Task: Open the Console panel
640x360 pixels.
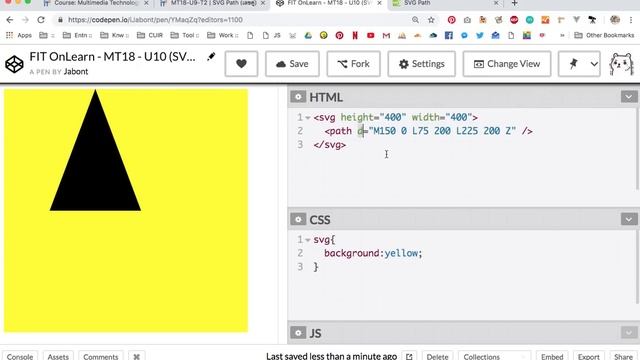Action: [x=20, y=356]
